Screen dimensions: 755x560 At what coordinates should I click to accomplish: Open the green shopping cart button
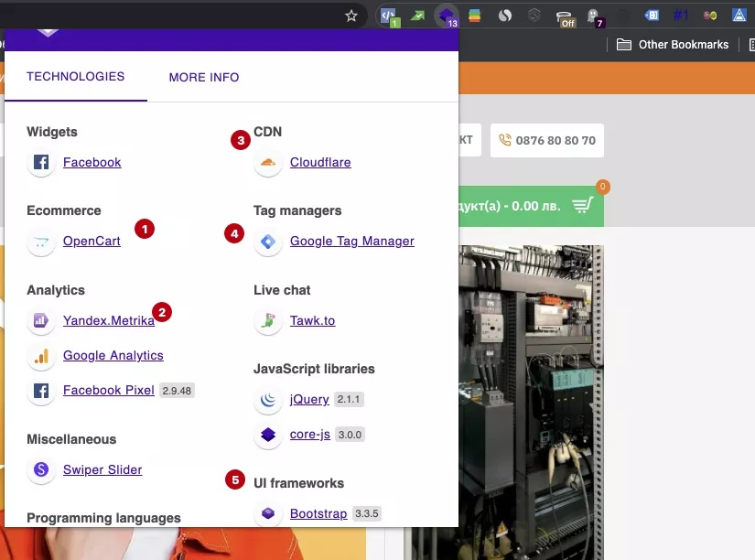pyautogui.click(x=531, y=206)
